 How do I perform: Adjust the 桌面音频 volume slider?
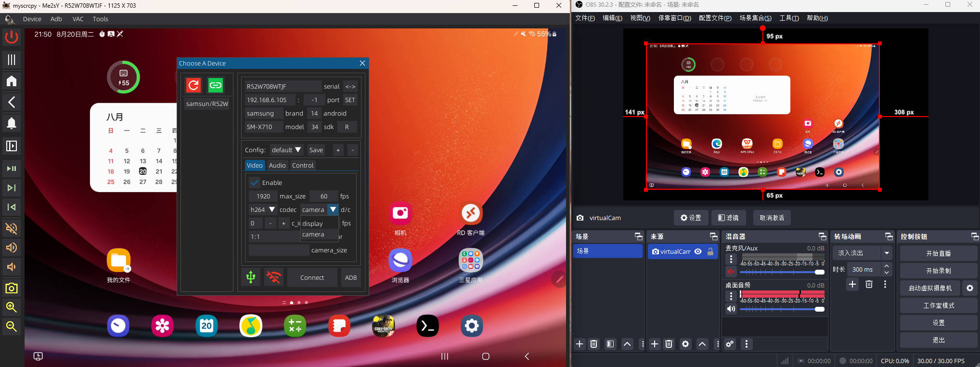pos(782,309)
